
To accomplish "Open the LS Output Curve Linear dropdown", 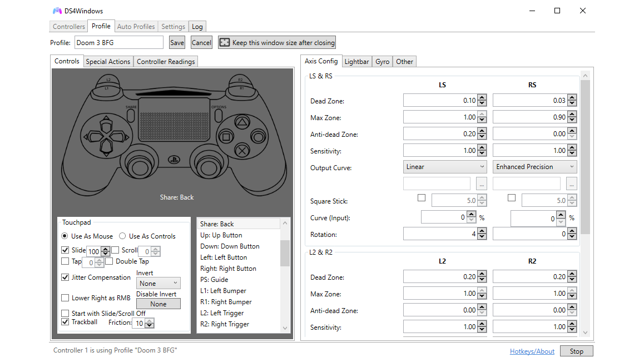I will [444, 167].
